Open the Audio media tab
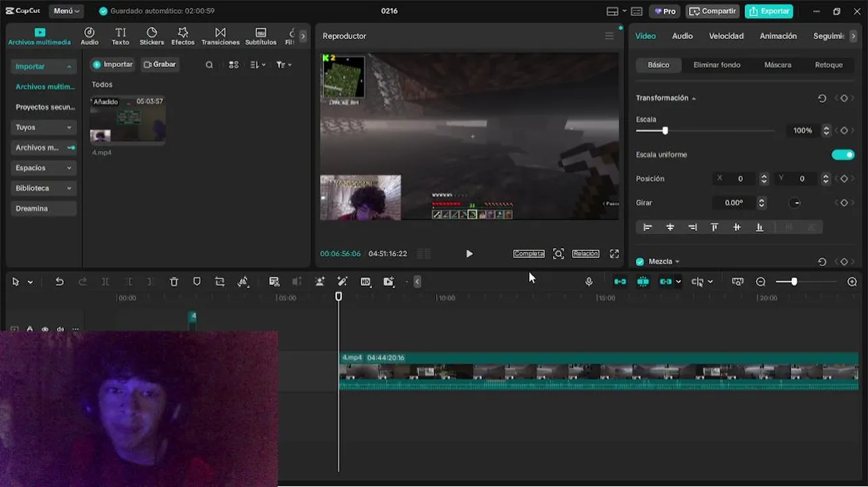Viewport: 868px width, 487px height. (89, 37)
